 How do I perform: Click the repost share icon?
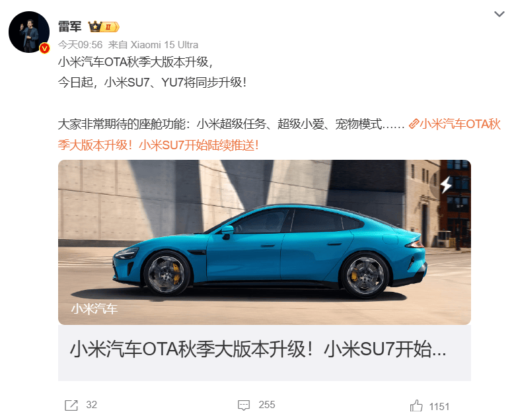pos(71,405)
